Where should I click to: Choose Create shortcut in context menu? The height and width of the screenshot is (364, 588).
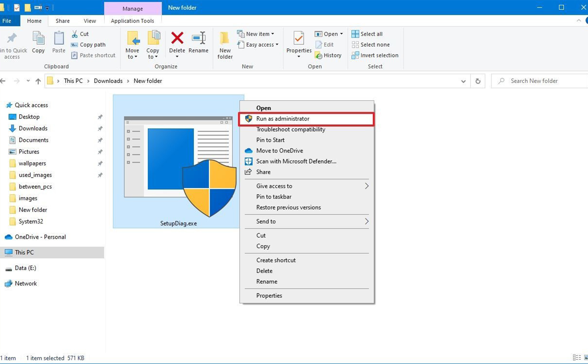(276, 260)
